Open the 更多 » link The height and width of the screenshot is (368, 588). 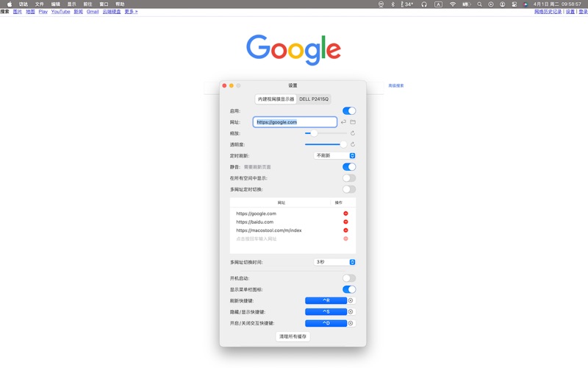pos(131,12)
